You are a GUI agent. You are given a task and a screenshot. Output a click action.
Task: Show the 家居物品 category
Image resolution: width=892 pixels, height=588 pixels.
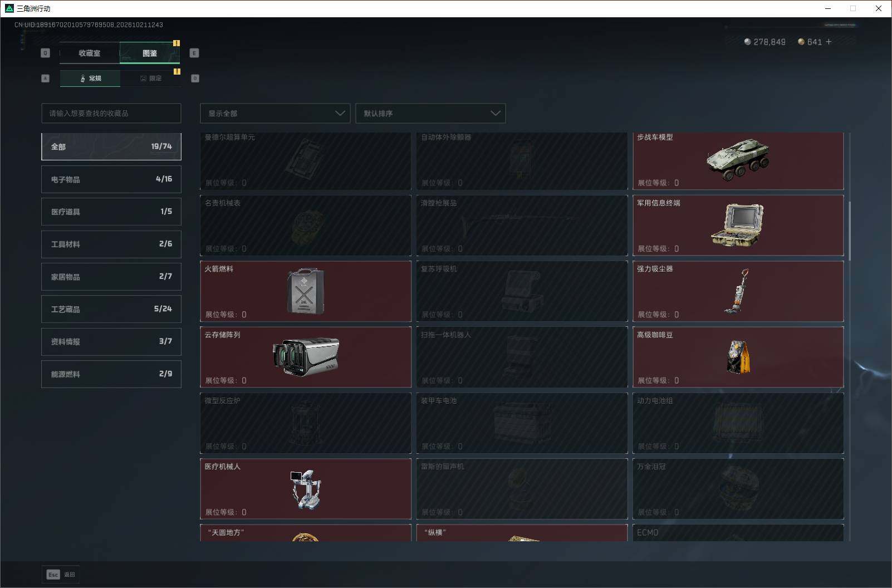[x=111, y=277]
